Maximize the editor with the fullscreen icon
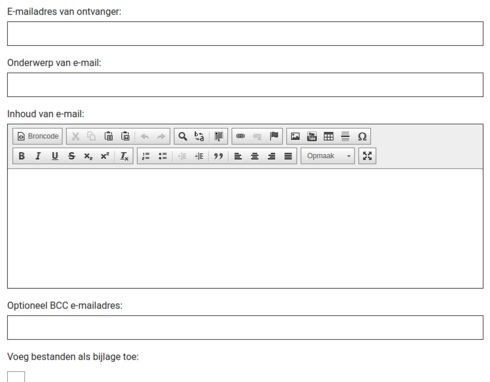The height and width of the screenshot is (382, 490). pos(367,156)
